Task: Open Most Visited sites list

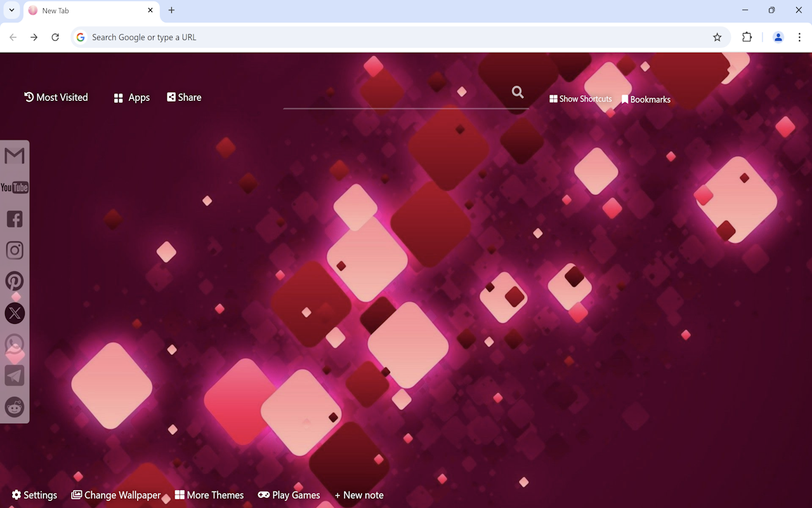Action: (56, 97)
